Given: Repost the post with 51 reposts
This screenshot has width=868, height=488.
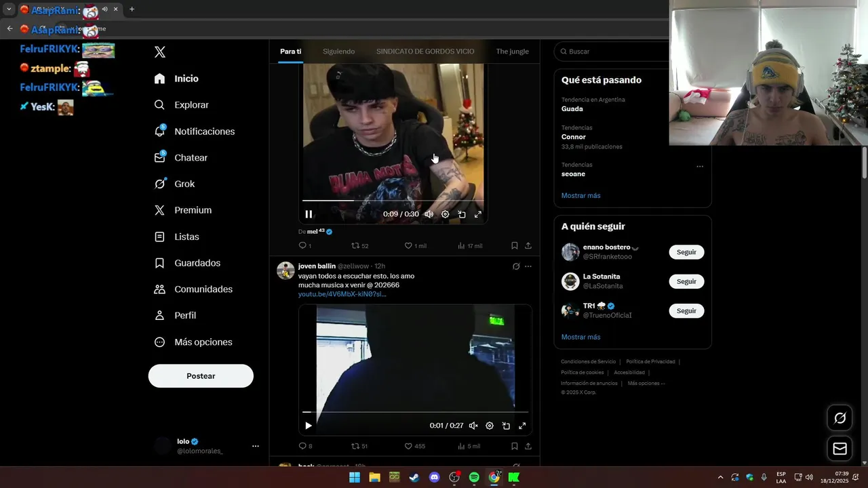Looking at the screenshot, I should (359, 446).
